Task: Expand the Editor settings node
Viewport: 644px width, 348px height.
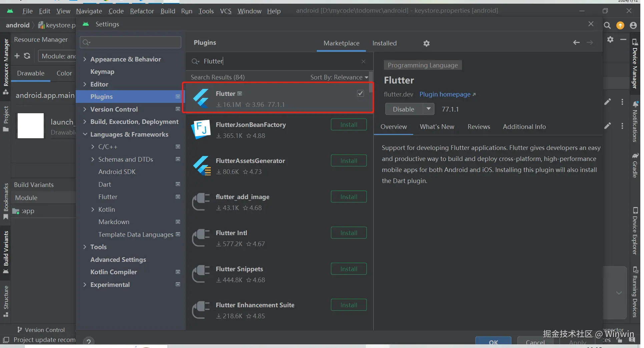Action: (x=85, y=84)
